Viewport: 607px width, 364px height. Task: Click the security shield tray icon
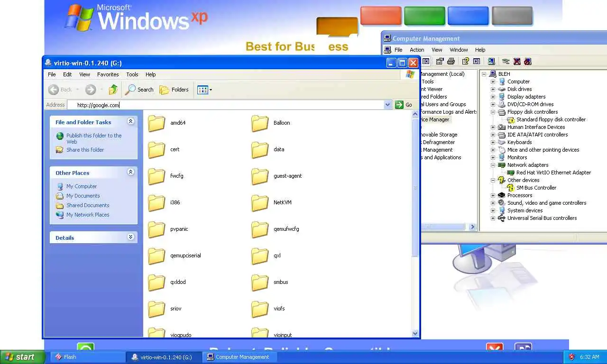click(571, 357)
